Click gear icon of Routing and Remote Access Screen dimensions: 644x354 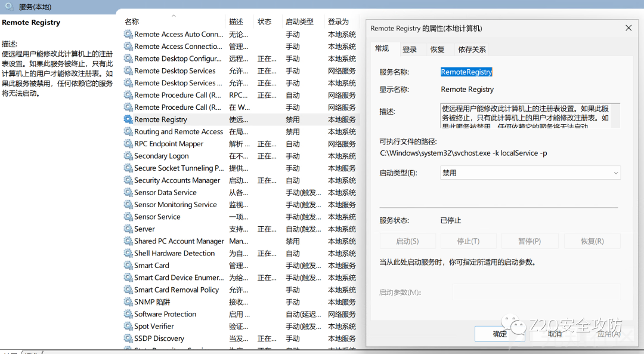coord(128,131)
